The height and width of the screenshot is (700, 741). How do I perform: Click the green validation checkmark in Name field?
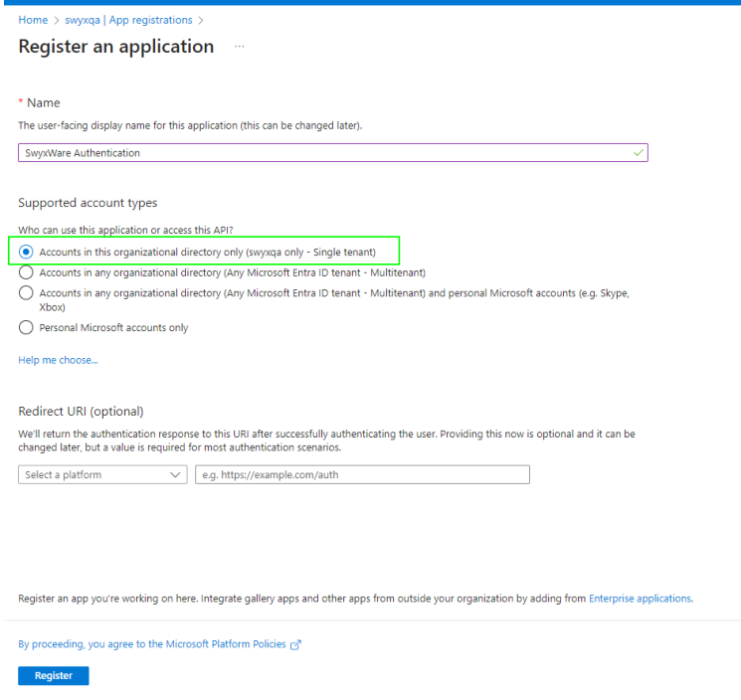638,153
